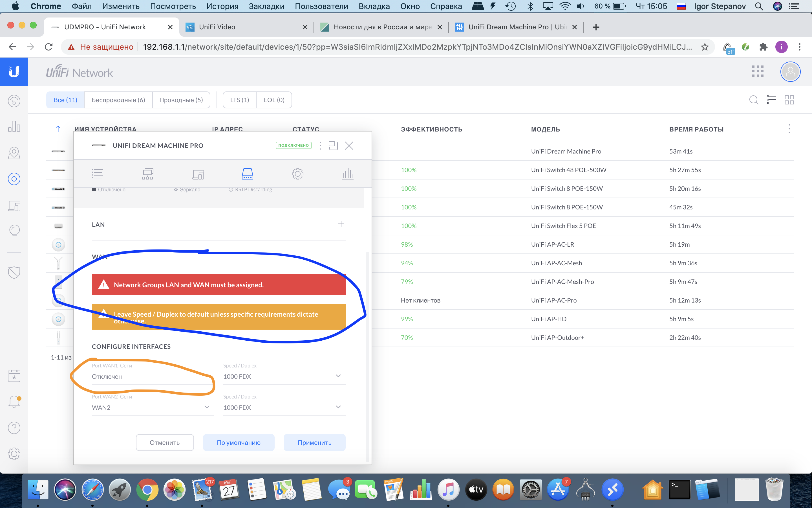
Task: Open Finder from the Dock
Action: click(38, 490)
